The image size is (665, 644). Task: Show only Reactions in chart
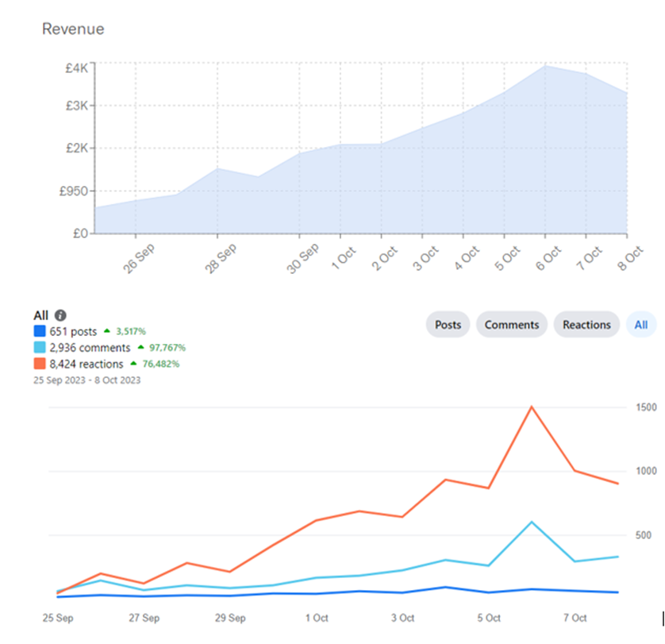click(x=586, y=324)
